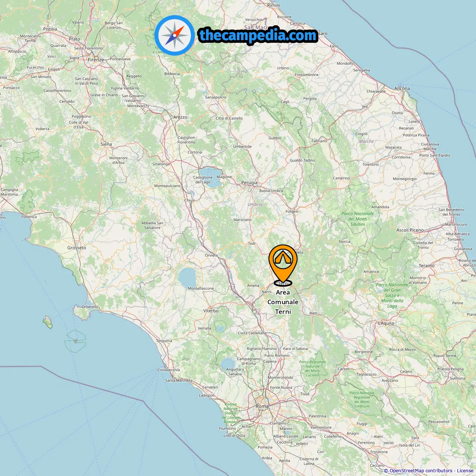Click the Ascoli Piceno label
476x476 pixels.
click(410, 230)
